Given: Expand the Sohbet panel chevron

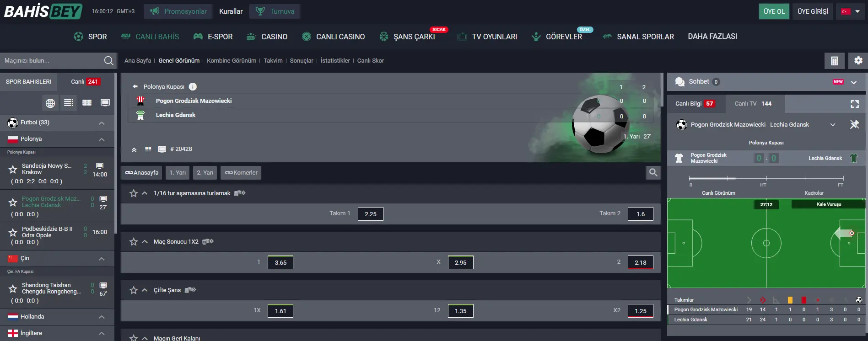Looking at the screenshot, I should point(854,82).
